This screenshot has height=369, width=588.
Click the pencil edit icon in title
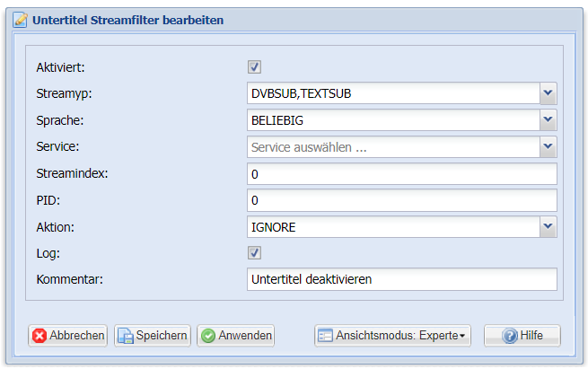(21, 20)
